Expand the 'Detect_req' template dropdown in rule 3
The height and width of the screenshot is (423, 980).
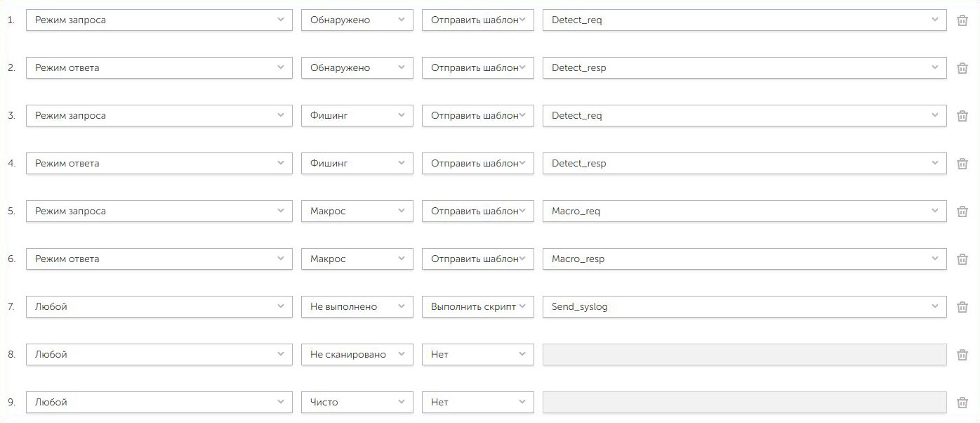pyautogui.click(x=745, y=116)
